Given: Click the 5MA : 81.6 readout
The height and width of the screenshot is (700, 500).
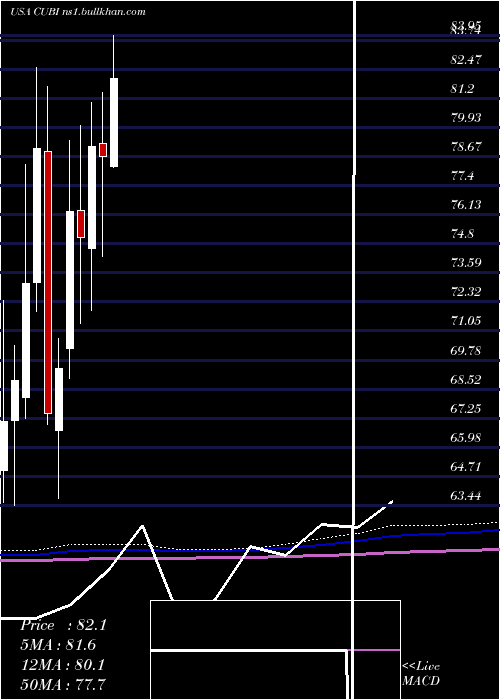Looking at the screenshot, I should click(x=58, y=645).
